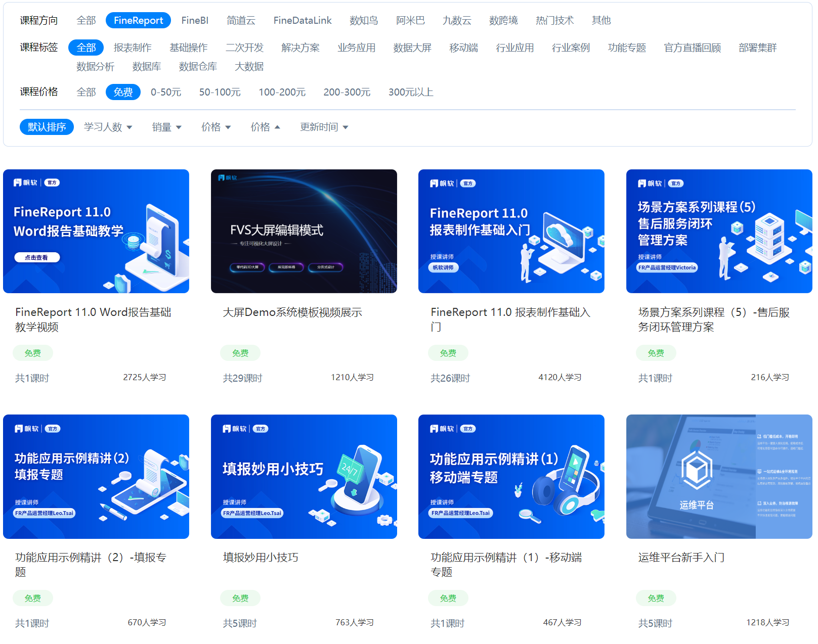Select the 50-100元 price range

[x=220, y=92]
